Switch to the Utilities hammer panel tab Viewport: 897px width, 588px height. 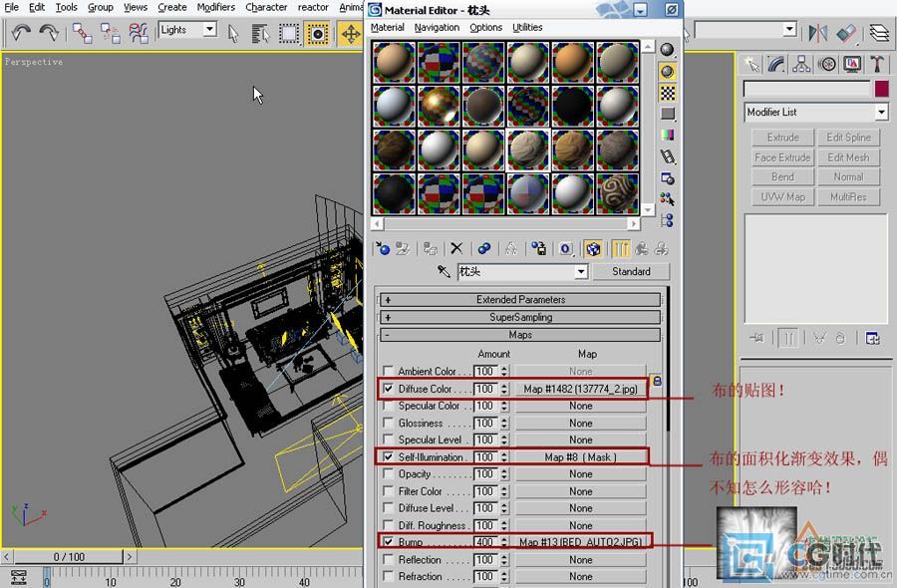tap(877, 64)
